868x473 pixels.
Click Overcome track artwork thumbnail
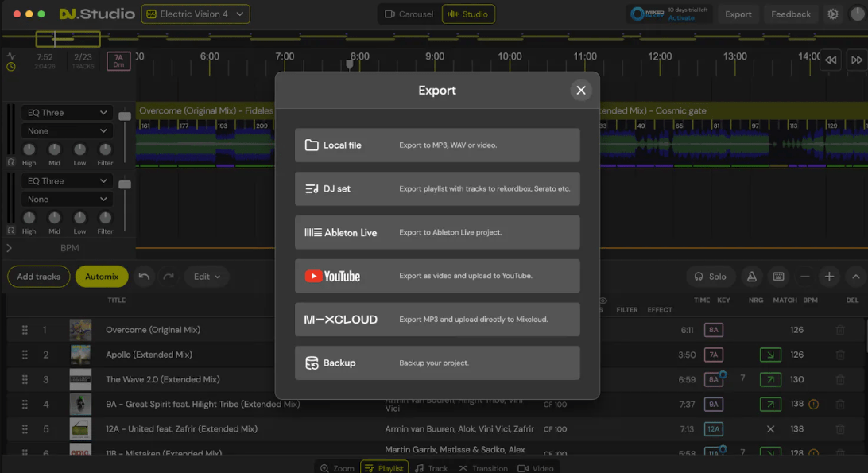[81, 330]
